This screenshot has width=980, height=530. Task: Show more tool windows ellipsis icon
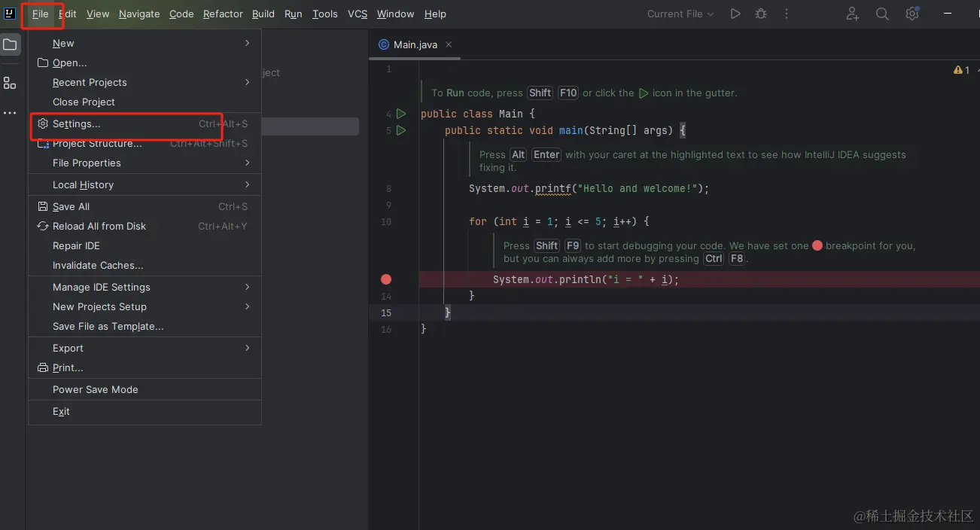coord(10,113)
